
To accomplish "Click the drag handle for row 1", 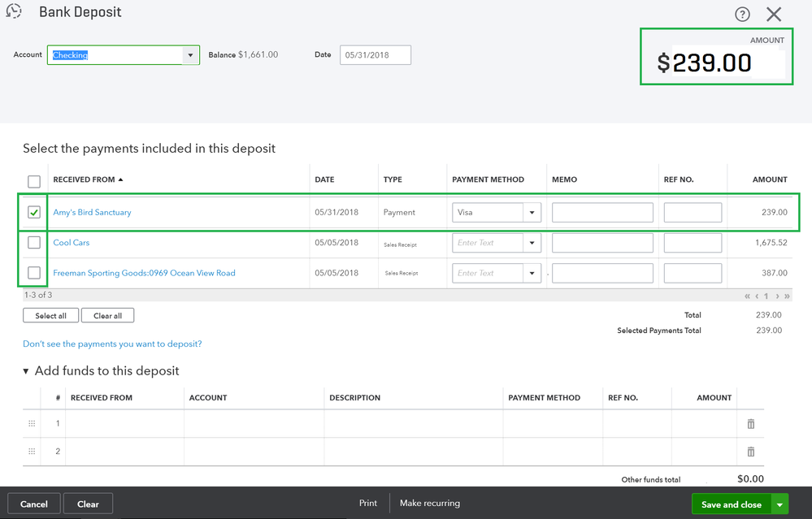I will click(31, 423).
